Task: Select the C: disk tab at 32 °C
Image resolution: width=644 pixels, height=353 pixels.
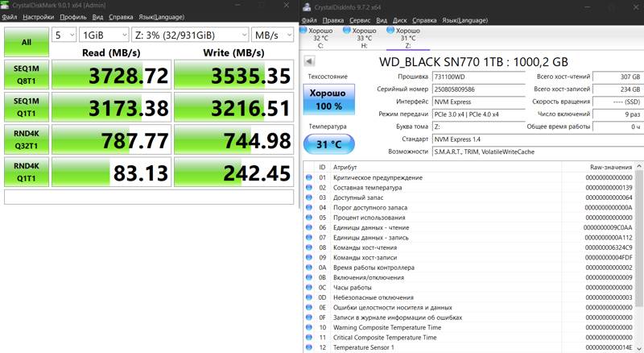Action: (319, 38)
